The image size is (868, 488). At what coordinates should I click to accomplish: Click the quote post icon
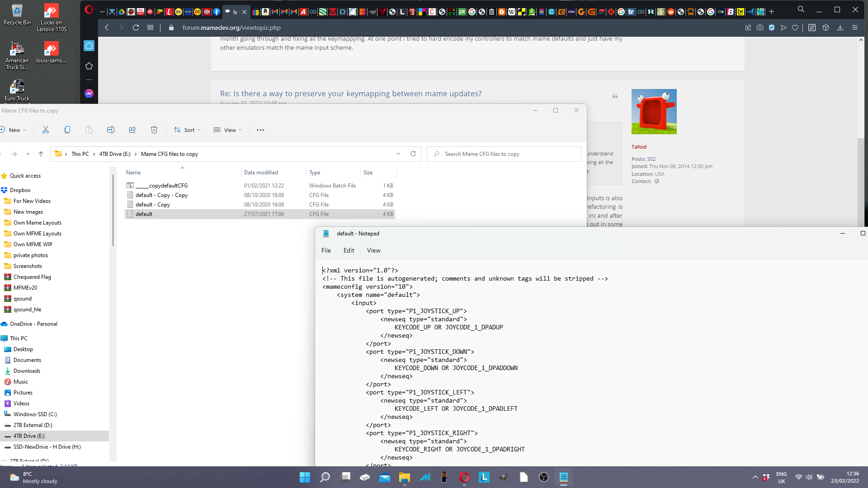point(615,96)
